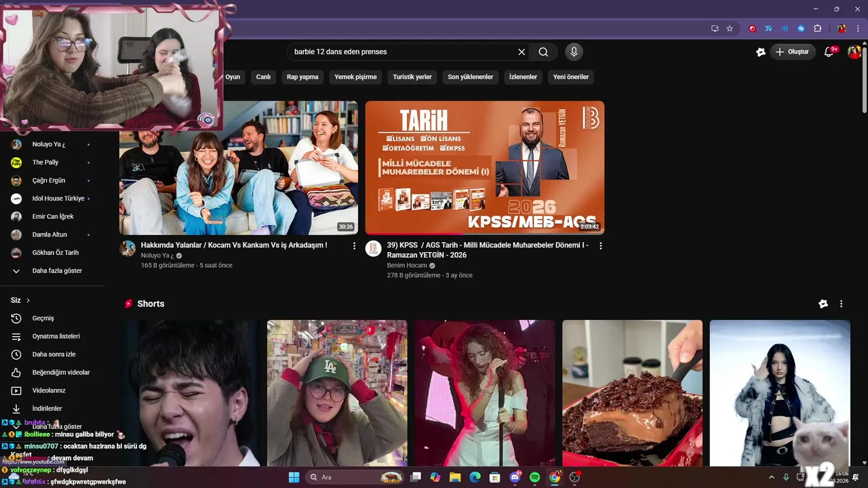Open the YouTube account avatar menu

[854, 52]
